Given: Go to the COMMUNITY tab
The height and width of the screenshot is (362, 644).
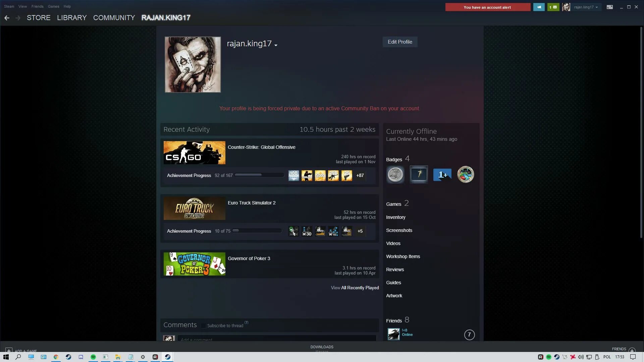Looking at the screenshot, I should click(x=114, y=18).
